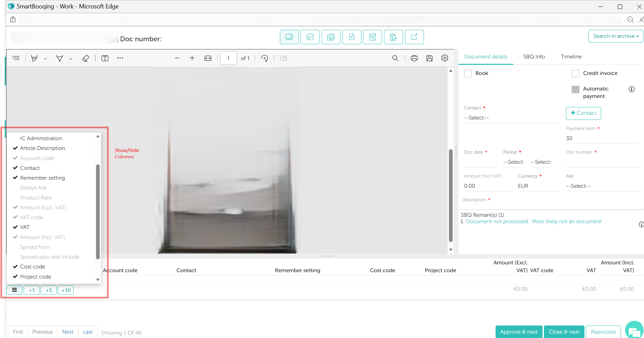Screen dimensions: 644x338
Task: Open the Timeline tab
Action: [x=571, y=57]
